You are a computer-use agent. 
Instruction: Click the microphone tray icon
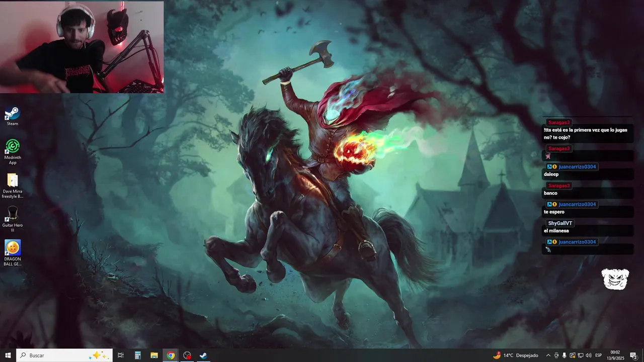click(x=565, y=355)
